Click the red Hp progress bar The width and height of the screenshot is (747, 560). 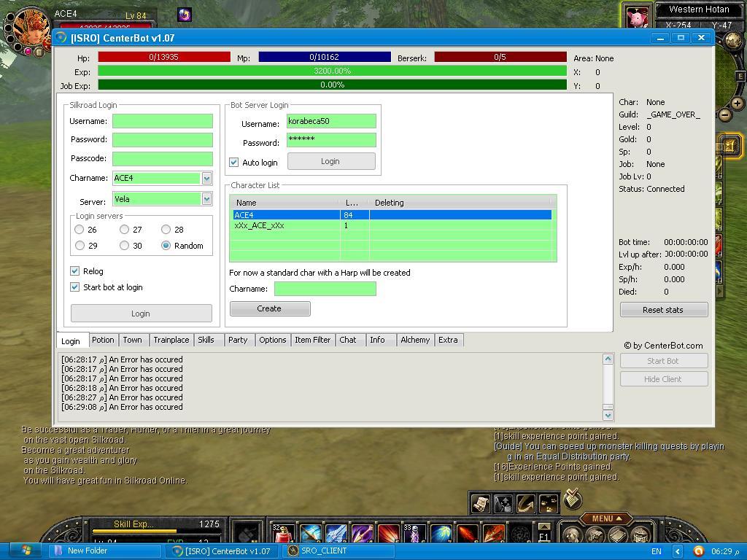click(164, 57)
